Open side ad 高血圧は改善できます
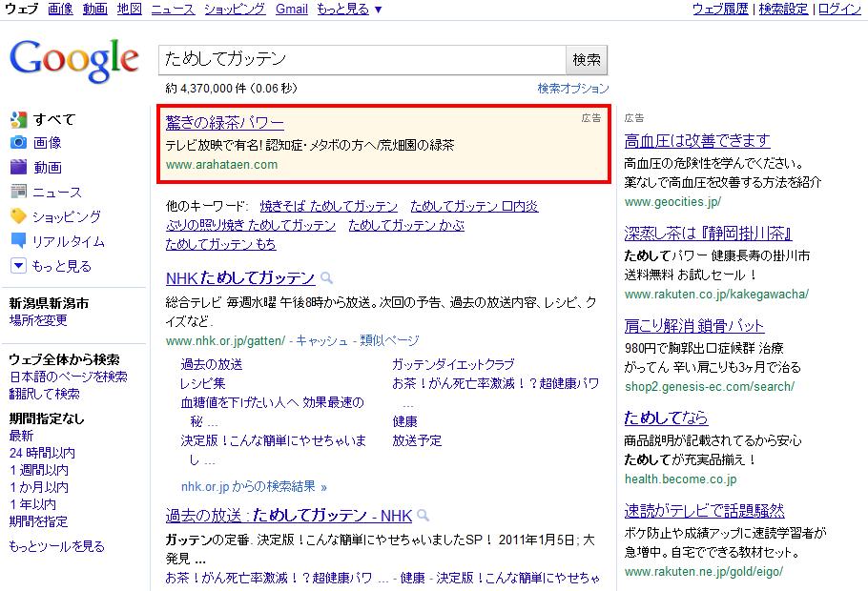Screen dimensions: 868x591 pos(697,140)
